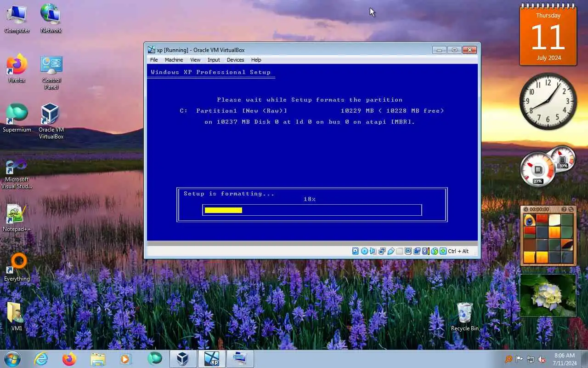
Task: Click the analog clock gadget
Action: point(548,101)
